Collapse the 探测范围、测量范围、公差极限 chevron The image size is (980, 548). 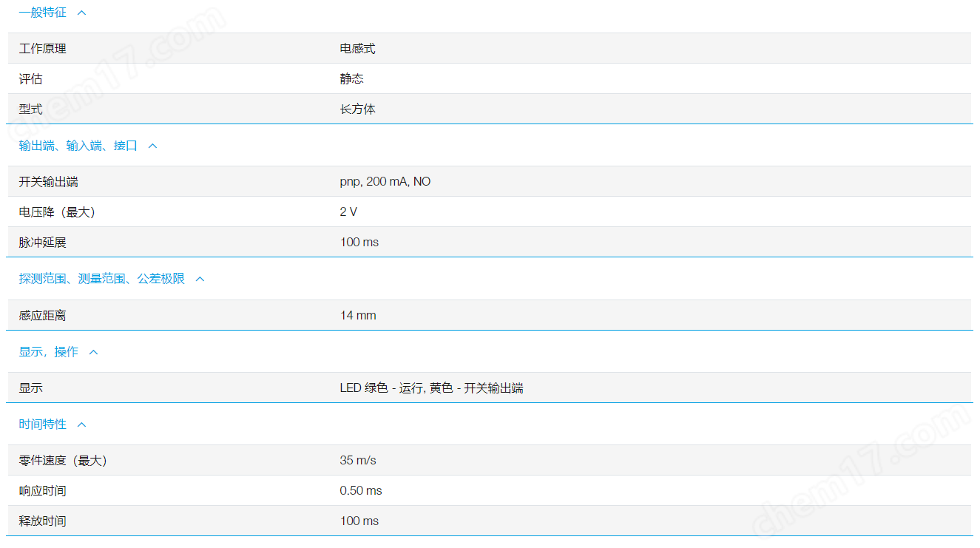(x=200, y=279)
